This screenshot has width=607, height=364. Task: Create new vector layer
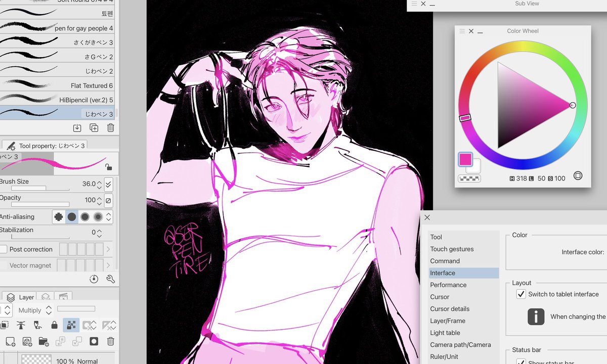[x=26, y=342]
